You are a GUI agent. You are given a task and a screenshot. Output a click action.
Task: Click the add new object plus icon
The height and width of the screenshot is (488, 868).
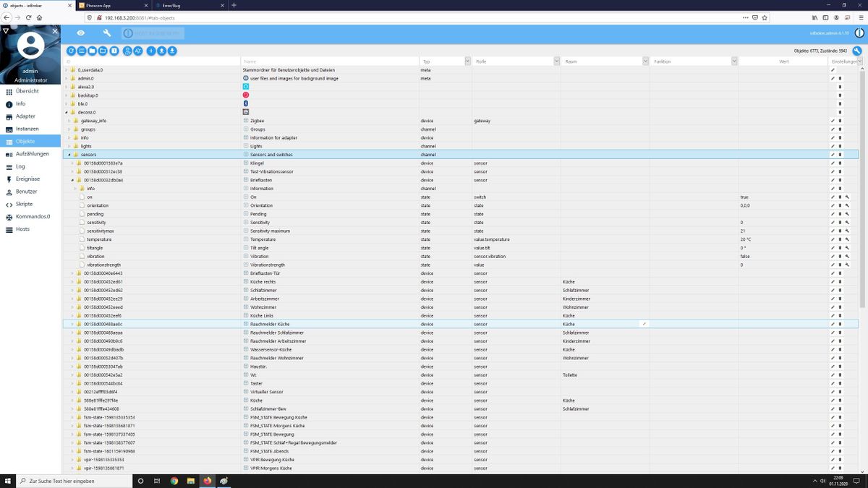click(x=151, y=51)
